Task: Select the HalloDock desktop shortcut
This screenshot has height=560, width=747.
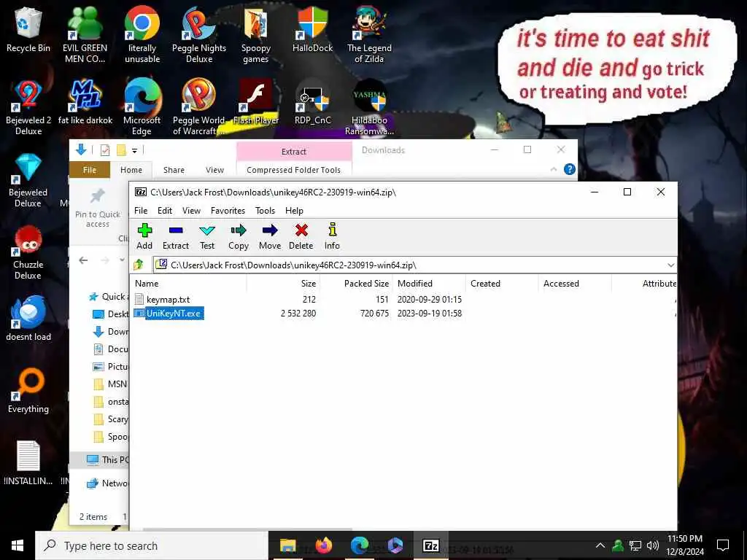Action: pyautogui.click(x=312, y=29)
